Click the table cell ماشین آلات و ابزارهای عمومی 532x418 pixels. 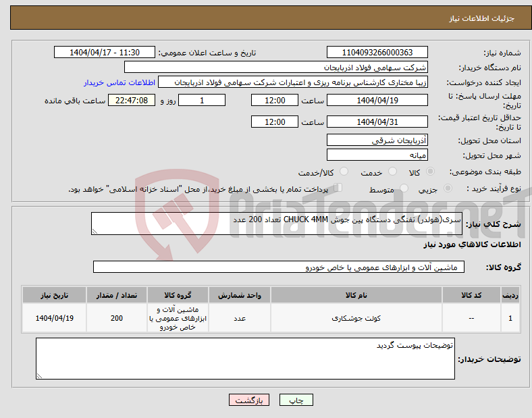178,318
